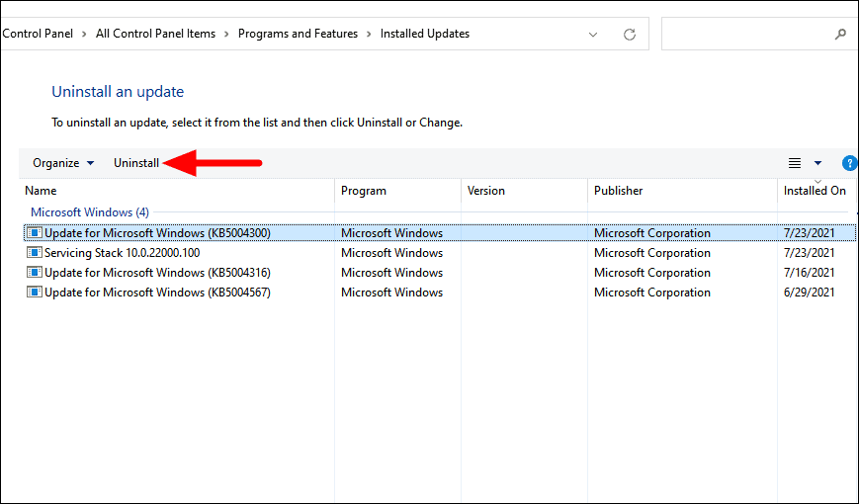Click icon beside Servicing Stack entry
This screenshot has width=859, height=504.
[34, 253]
